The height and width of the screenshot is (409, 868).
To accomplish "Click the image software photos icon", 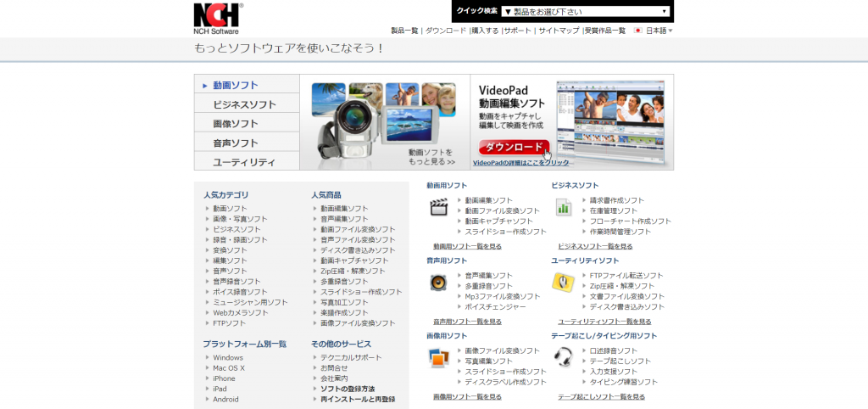I will (437, 358).
